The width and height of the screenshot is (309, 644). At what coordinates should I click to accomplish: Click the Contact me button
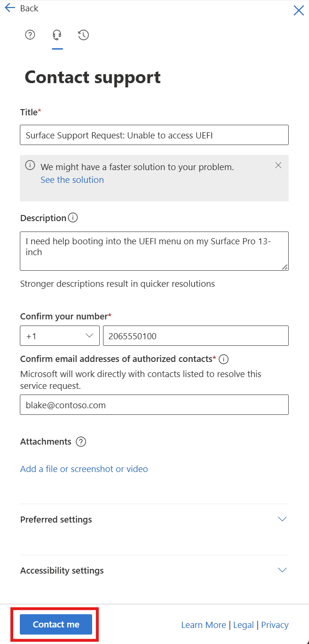pyautogui.click(x=55, y=624)
